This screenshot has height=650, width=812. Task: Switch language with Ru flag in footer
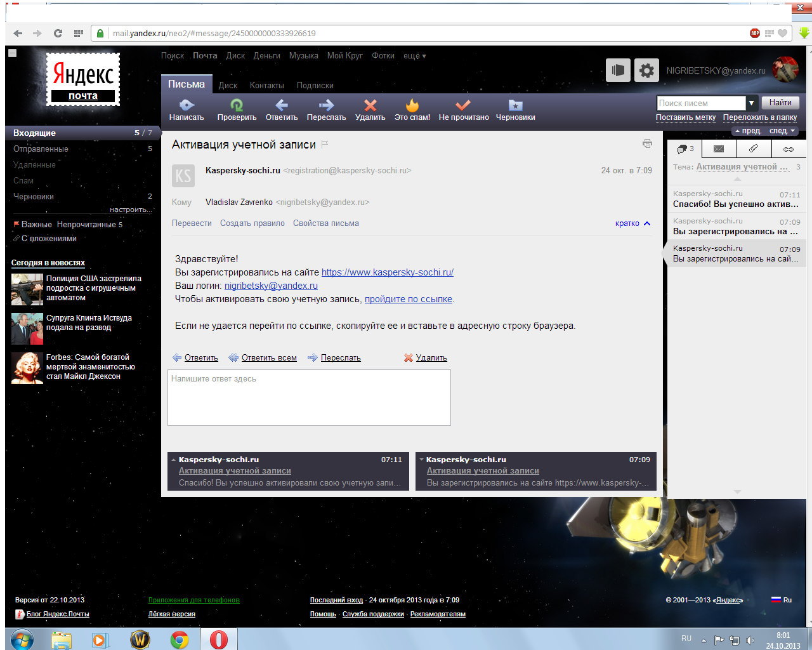click(x=782, y=600)
